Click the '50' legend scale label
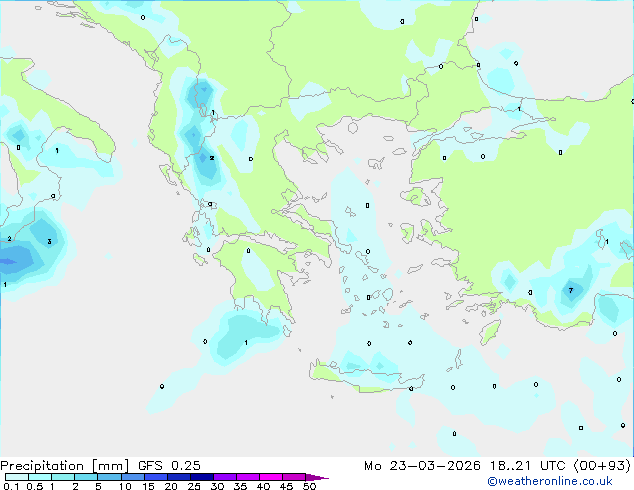The width and height of the screenshot is (634, 490). (x=310, y=486)
